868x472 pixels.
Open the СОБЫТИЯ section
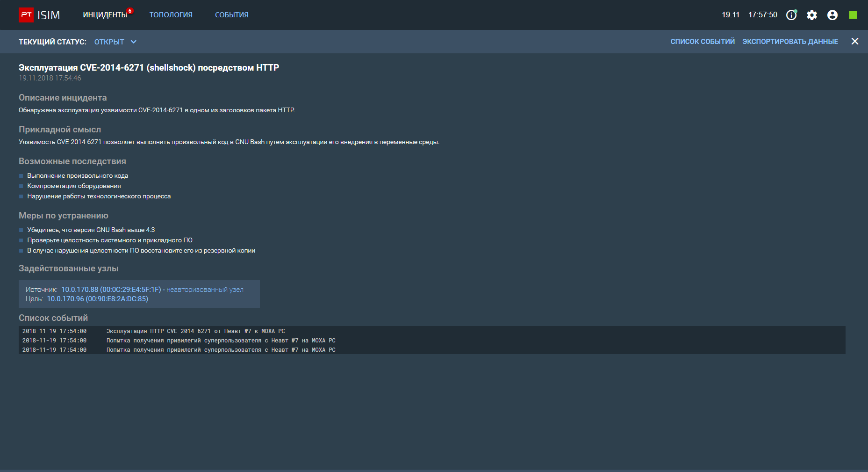231,15
